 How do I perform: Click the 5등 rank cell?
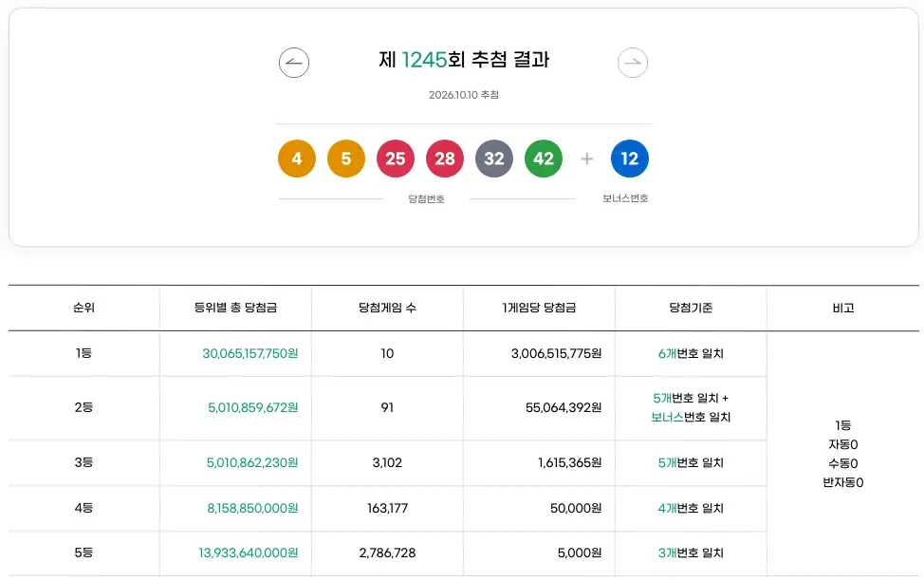pos(83,553)
